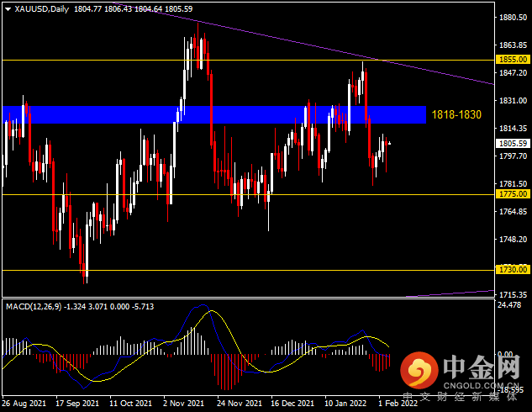532x412 pixels.
Task: Click the OHLC values 1804.77 1806.43 header
Action: click(x=133, y=9)
